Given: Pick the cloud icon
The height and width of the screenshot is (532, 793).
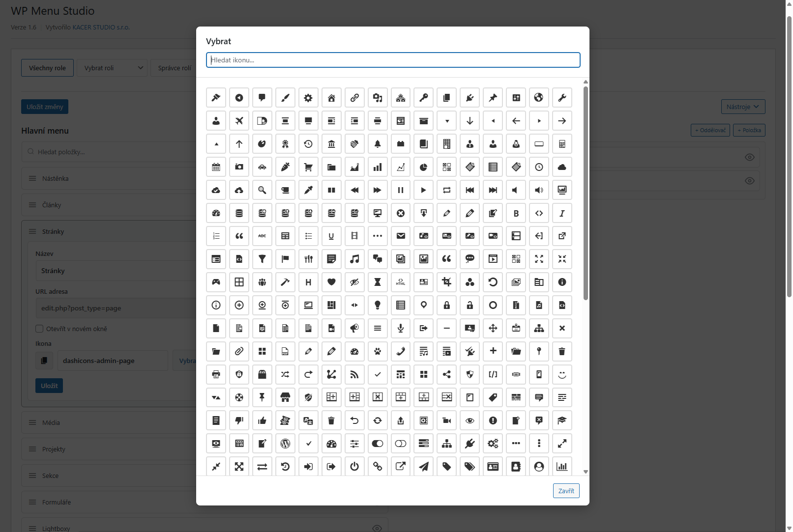Looking at the screenshot, I should 562,167.
